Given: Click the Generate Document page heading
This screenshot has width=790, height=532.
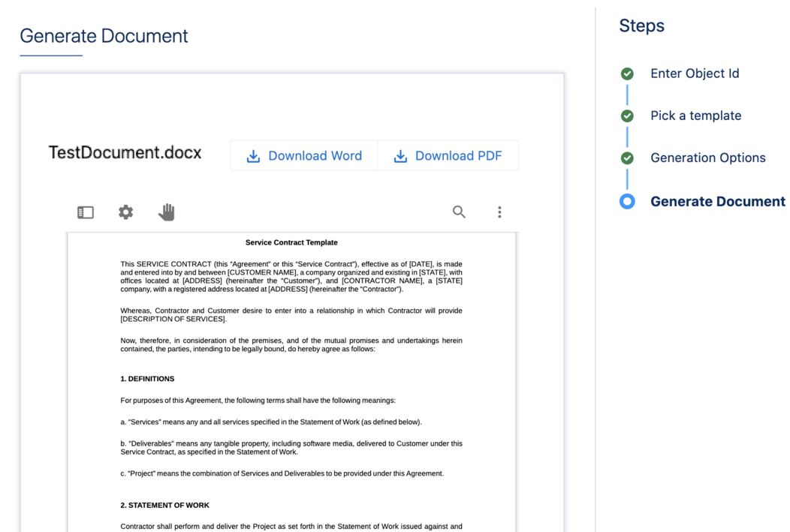Looking at the screenshot, I should click(x=104, y=36).
